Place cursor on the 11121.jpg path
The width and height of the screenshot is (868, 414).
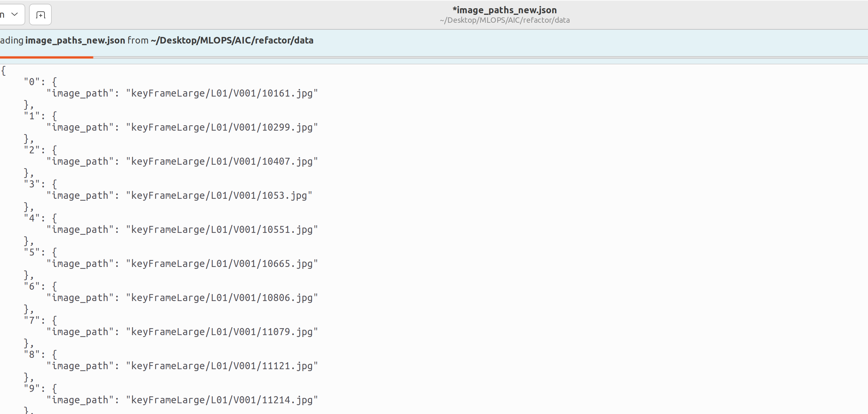pos(221,366)
